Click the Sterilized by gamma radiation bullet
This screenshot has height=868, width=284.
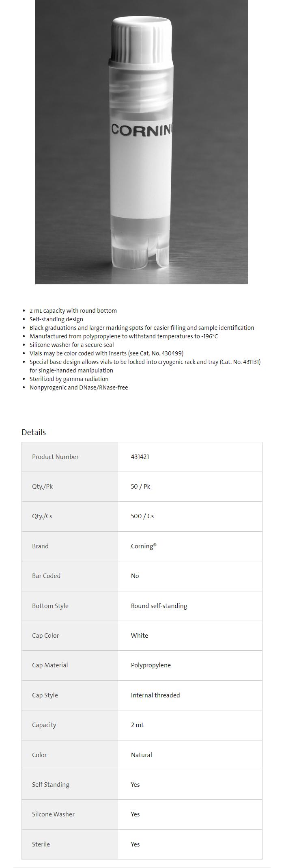coord(69,379)
